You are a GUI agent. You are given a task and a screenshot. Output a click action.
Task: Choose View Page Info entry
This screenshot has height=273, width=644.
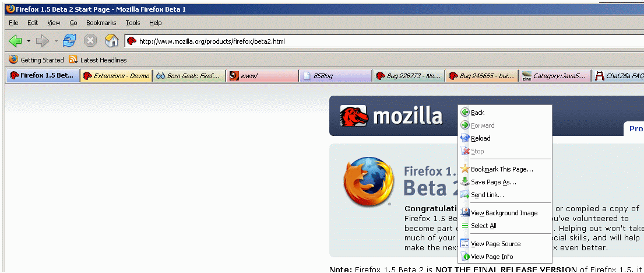[x=505, y=257]
